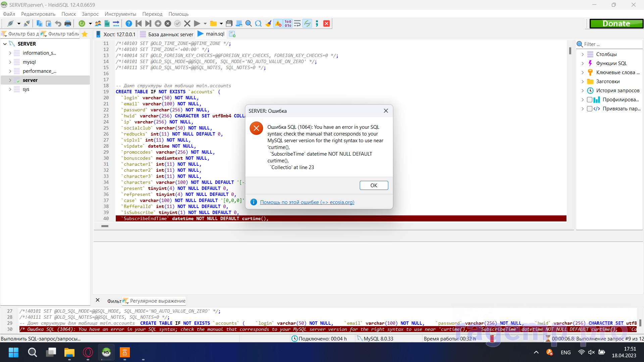This screenshot has height=362, width=644.
Task: Click the save floppy disk icon
Action: 229,23
